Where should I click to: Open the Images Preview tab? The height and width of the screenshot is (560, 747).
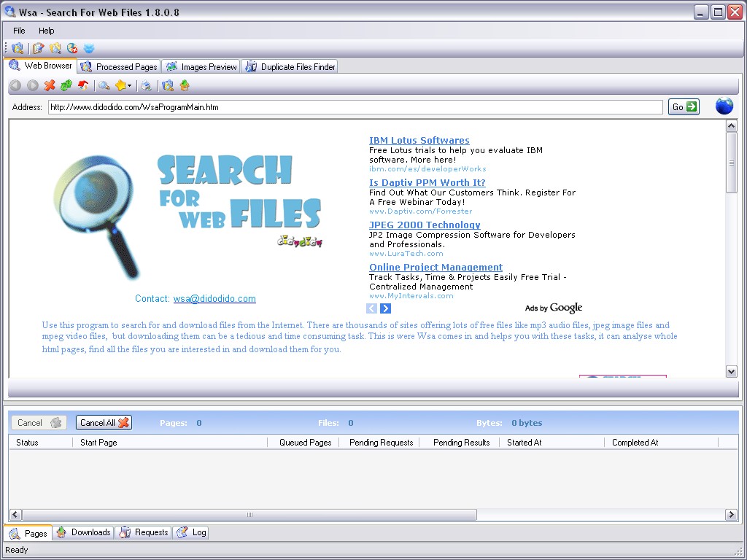click(x=201, y=66)
